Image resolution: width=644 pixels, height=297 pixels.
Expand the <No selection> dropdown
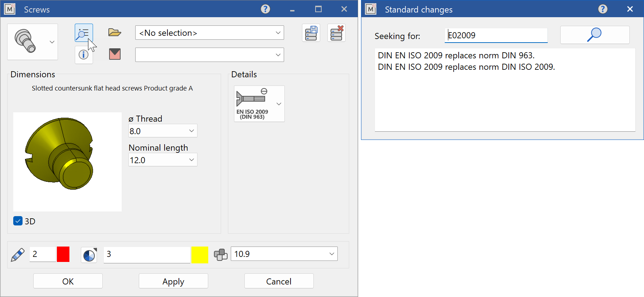[210, 33]
